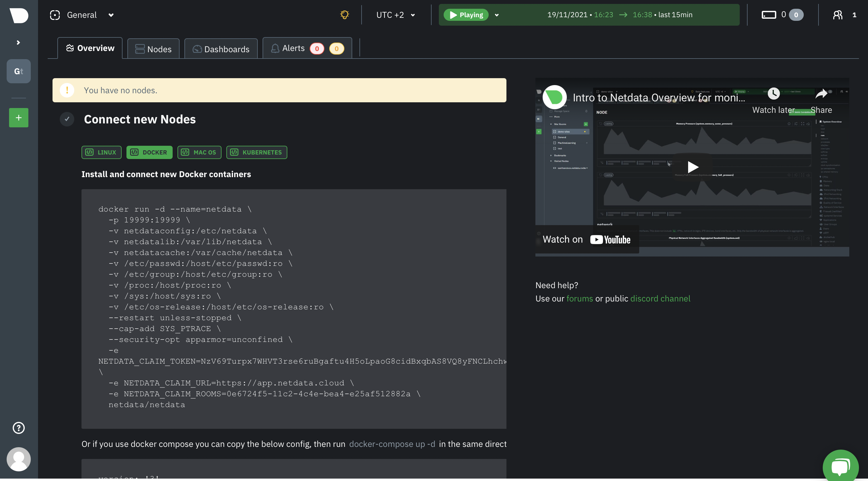Click the yellow lightbulb tips icon

click(x=344, y=14)
